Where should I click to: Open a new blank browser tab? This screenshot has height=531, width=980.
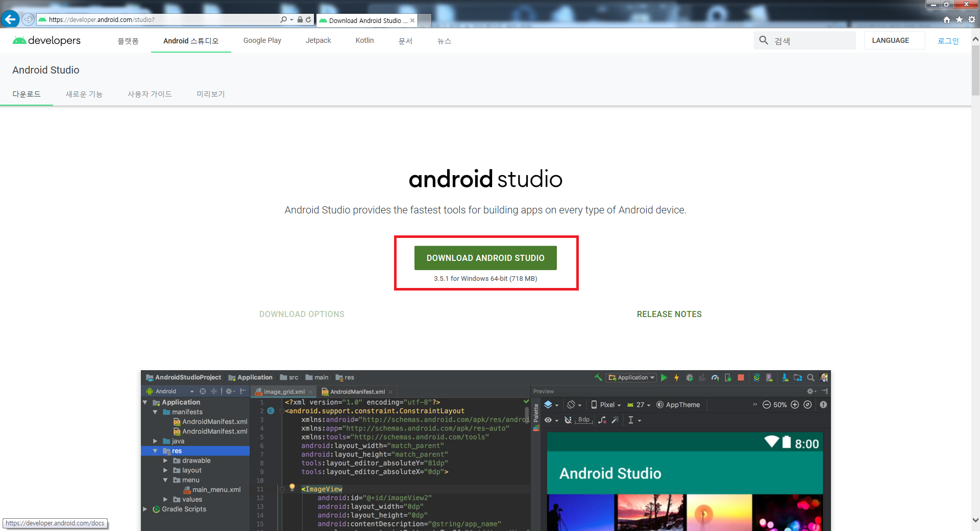425,21
